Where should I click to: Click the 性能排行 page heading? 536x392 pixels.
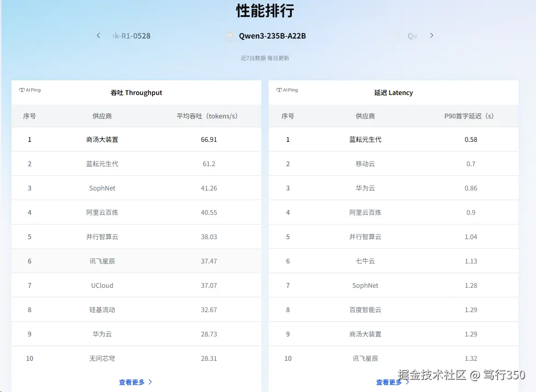[265, 11]
